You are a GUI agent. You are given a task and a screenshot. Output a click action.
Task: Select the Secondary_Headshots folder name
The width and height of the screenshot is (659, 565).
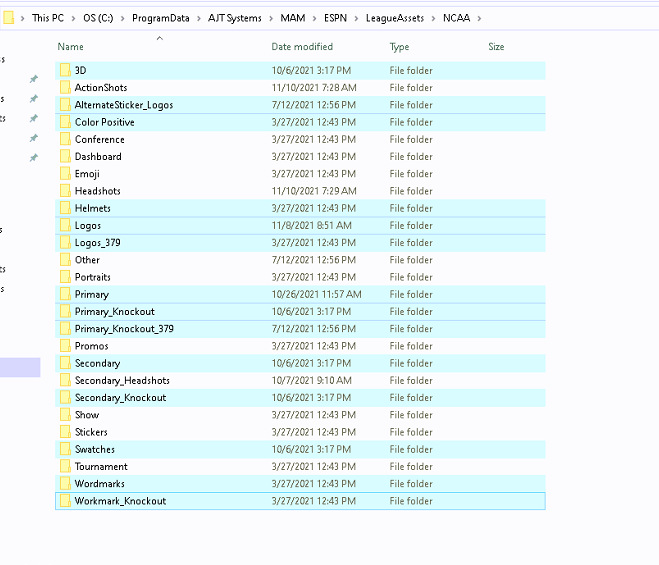point(122,380)
